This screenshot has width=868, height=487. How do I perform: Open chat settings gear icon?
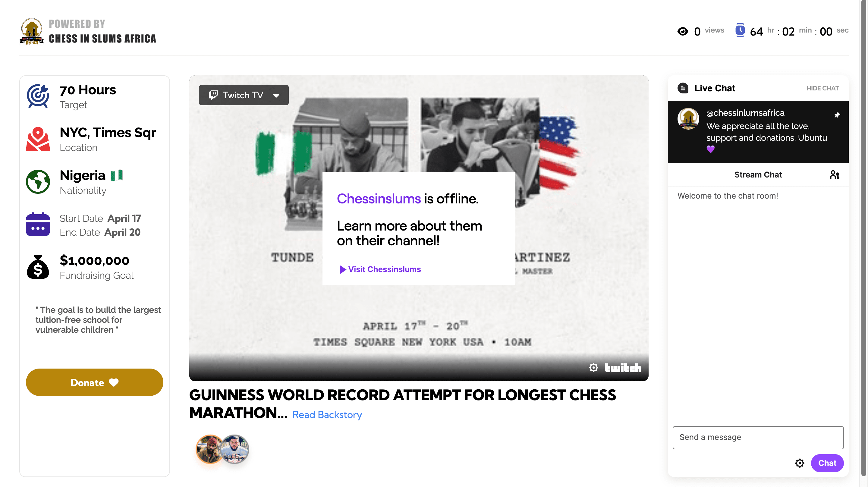pos(800,463)
